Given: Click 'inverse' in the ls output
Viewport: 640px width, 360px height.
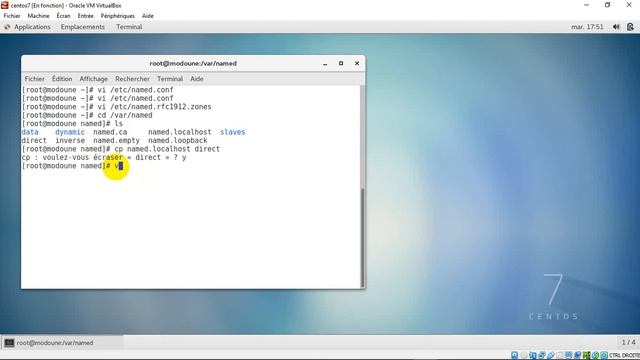Looking at the screenshot, I should [70, 140].
